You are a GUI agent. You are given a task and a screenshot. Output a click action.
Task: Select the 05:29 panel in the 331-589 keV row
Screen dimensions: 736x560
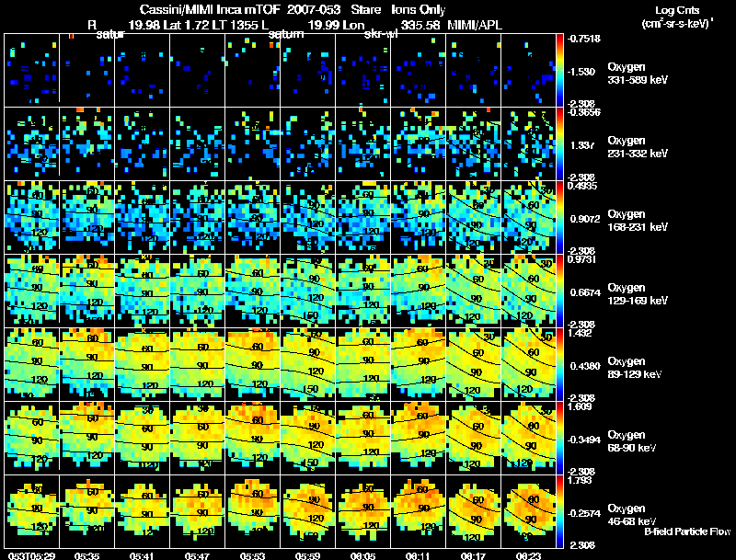pyautogui.click(x=31, y=71)
